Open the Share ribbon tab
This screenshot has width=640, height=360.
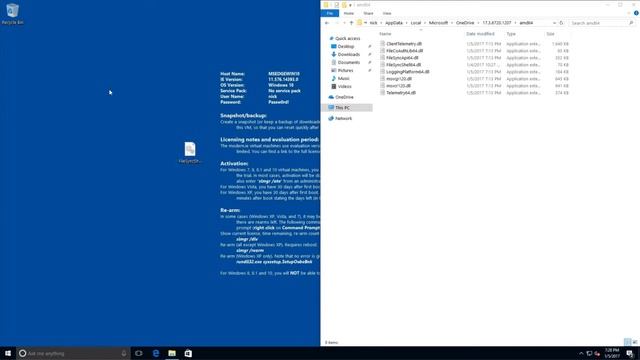(368, 13)
